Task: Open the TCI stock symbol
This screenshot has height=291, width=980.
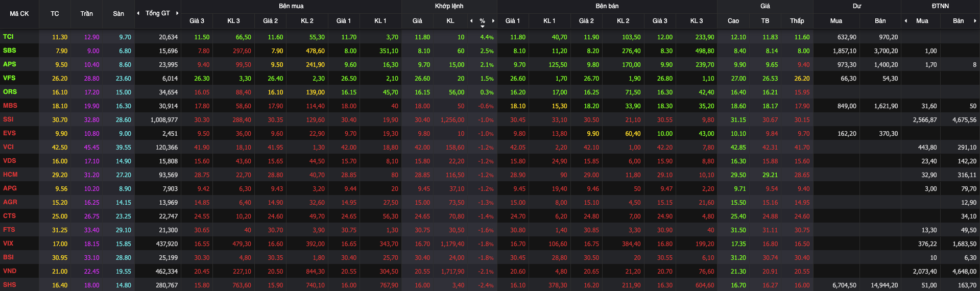Action: point(8,37)
